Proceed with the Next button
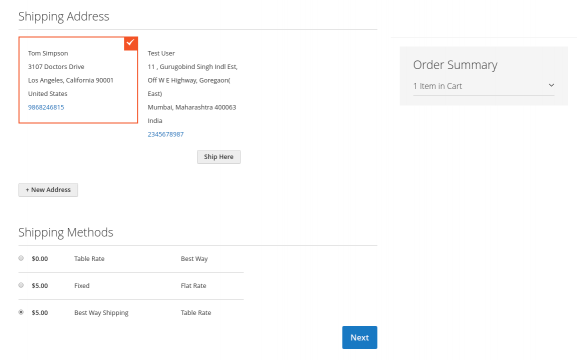 [359, 338]
